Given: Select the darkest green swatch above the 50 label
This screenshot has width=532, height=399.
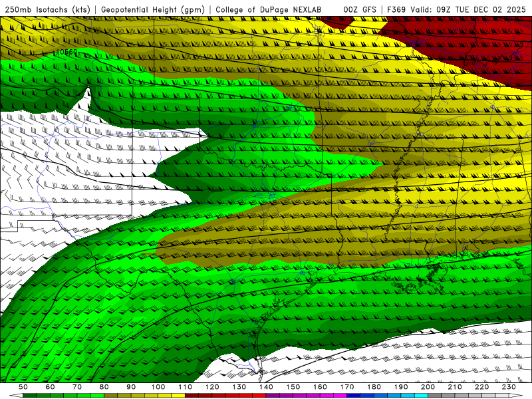Looking at the screenshot, I should (30, 396).
